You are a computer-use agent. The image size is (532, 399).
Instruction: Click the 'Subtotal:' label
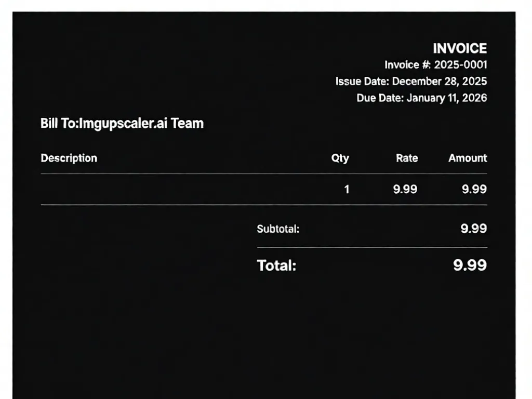coord(278,229)
